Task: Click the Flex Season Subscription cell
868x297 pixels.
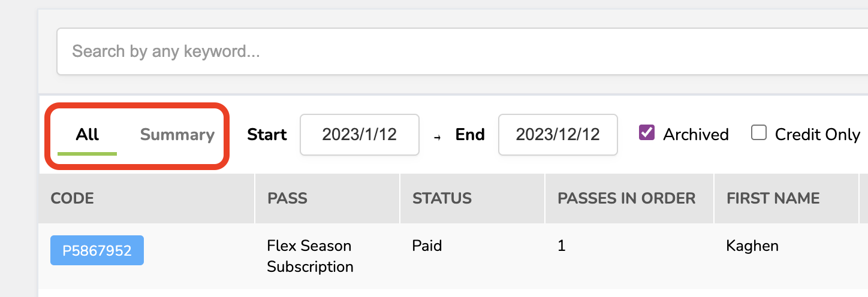Action: (309, 256)
